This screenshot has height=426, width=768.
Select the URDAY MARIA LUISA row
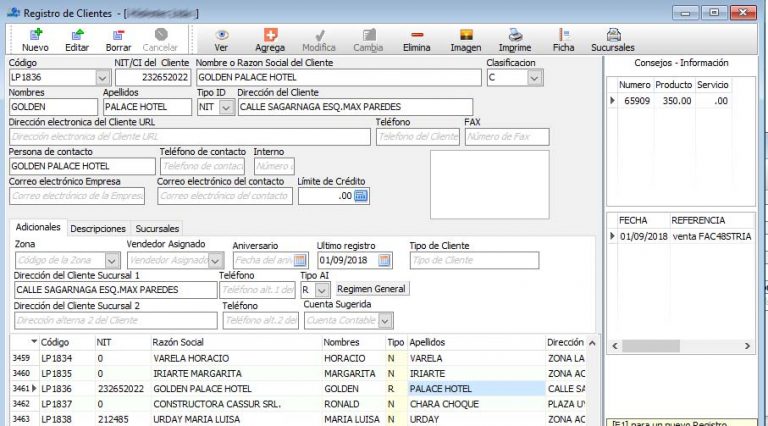[x=298, y=419]
